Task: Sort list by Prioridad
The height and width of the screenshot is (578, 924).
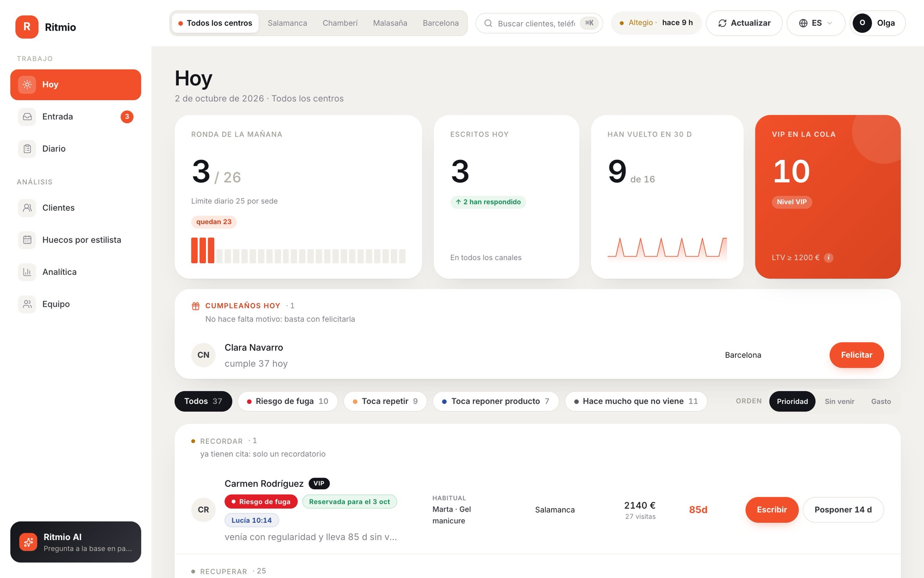Action: [792, 401]
